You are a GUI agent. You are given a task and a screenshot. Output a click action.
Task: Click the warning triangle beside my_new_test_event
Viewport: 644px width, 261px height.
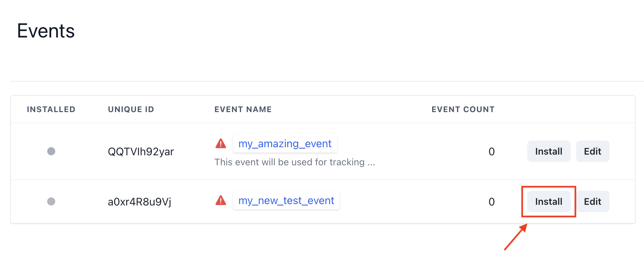pos(221,200)
